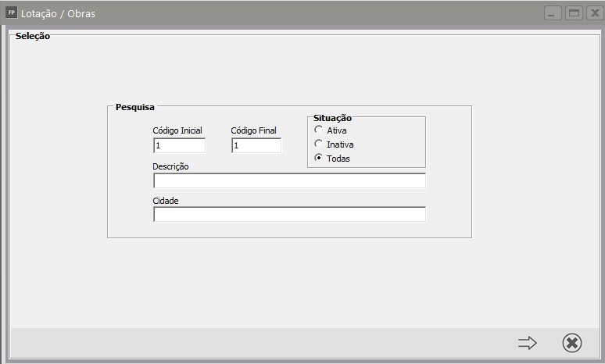Click the Código Inicial label

[x=177, y=130]
